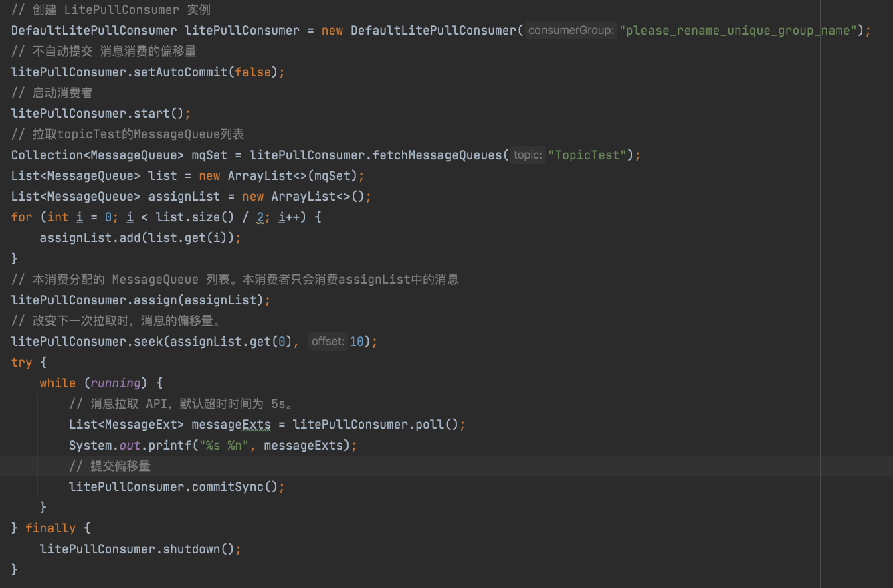Image resolution: width=893 pixels, height=588 pixels.
Task: Click the consumerGroup parameter hint
Action: coord(571,31)
